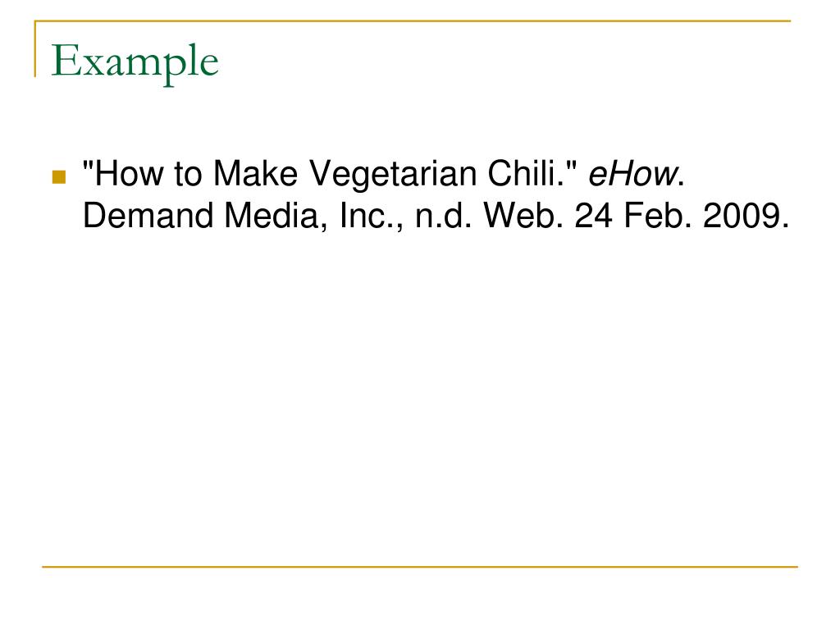840x630 pixels.
Task: Select the gold square bullet marker
Action: pos(58,177)
